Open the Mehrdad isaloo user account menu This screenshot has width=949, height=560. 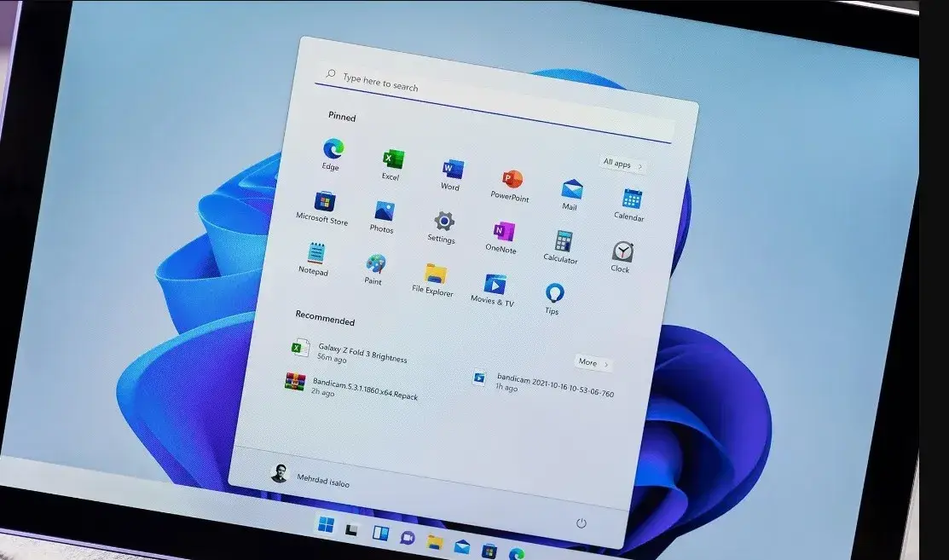[310, 476]
